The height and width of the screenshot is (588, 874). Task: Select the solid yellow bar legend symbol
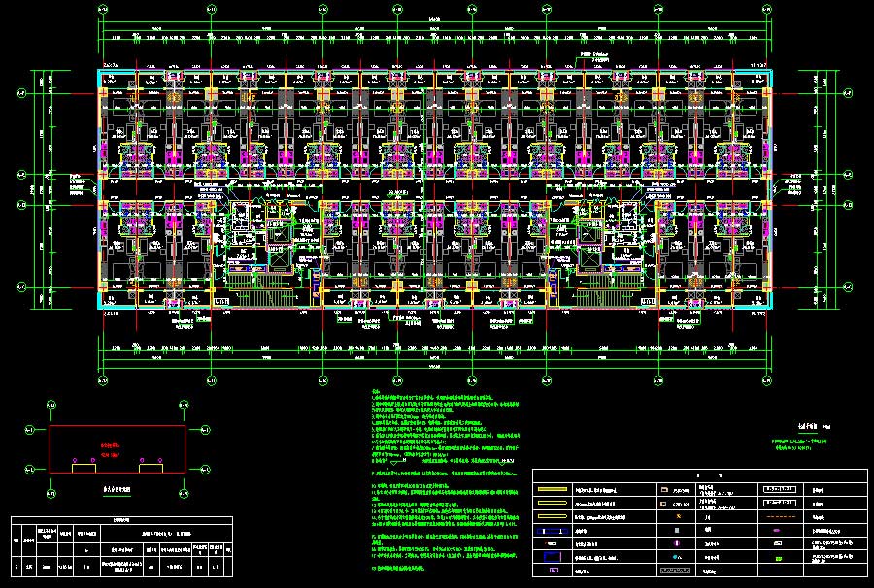point(553,489)
